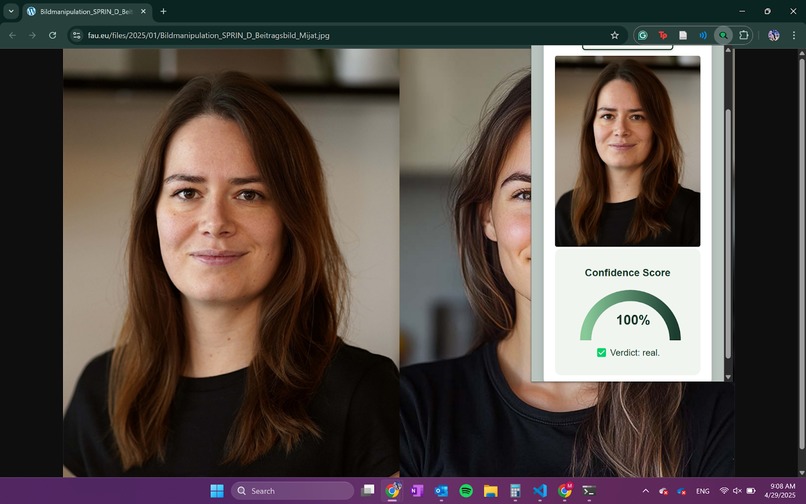The image size is (806, 504).
Task: Open the blue sound waves extension icon
Action: pyautogui.click(x=703, y=35)
